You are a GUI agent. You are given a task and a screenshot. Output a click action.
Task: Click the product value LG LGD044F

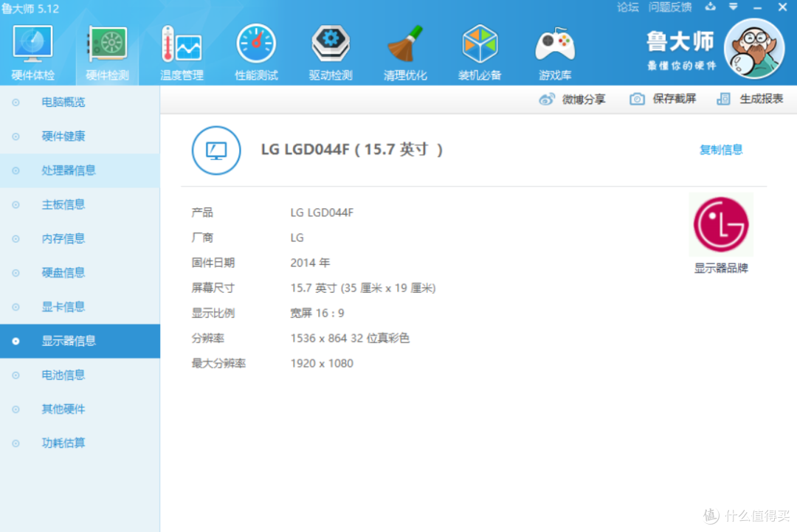322,213
